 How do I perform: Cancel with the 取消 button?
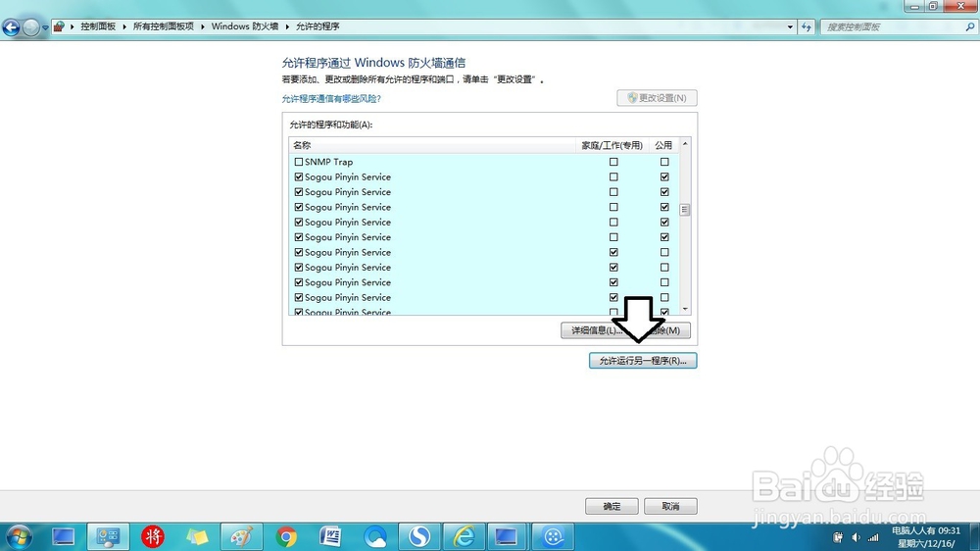tap(670, 506)
